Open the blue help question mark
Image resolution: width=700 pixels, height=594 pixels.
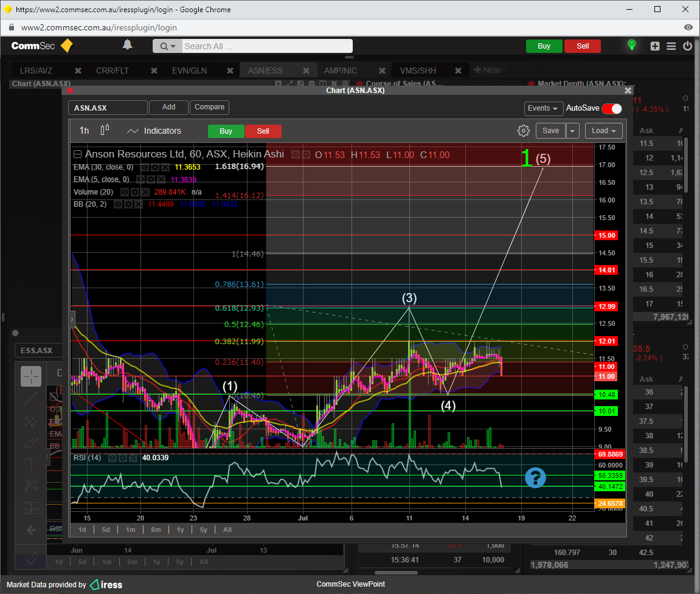tap(535, 477)
